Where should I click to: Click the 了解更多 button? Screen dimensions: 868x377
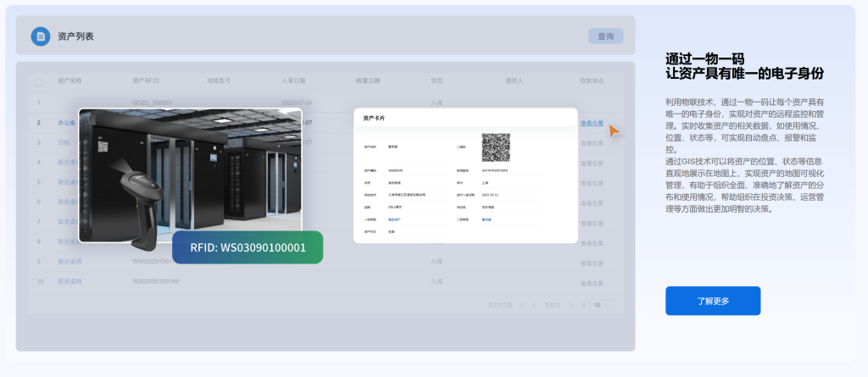click(x=712, y=301)
